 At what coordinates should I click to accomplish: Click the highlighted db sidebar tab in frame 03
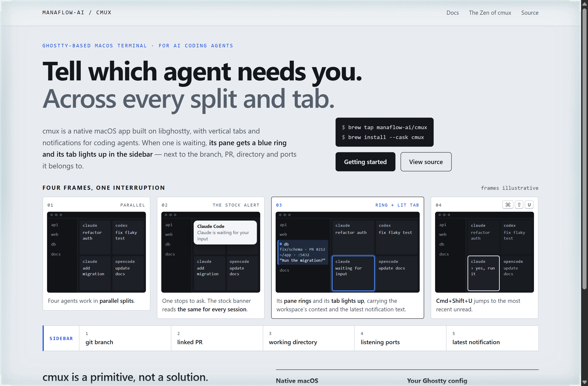tap(303, 252)
